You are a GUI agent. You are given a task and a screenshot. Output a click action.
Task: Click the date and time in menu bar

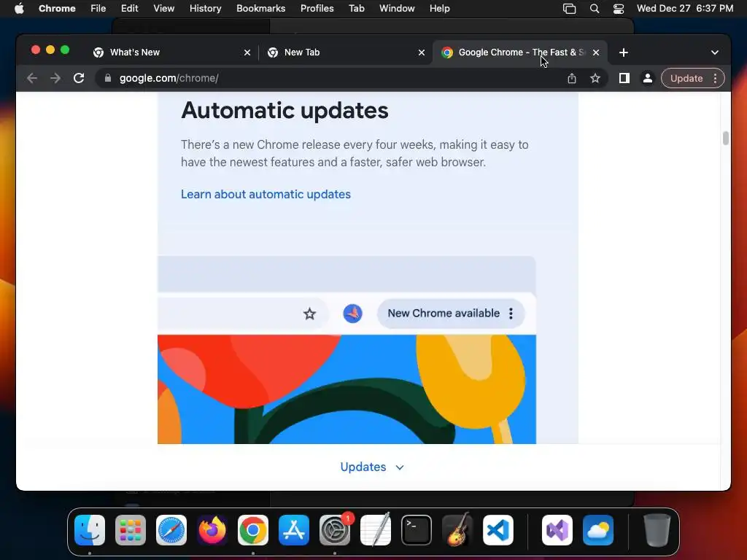point(685,8)
